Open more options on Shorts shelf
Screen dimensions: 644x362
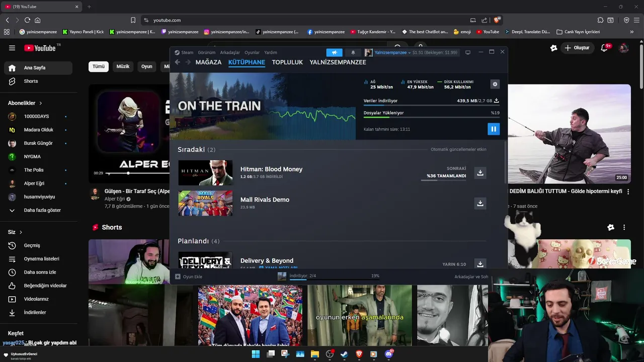(624, 227)
